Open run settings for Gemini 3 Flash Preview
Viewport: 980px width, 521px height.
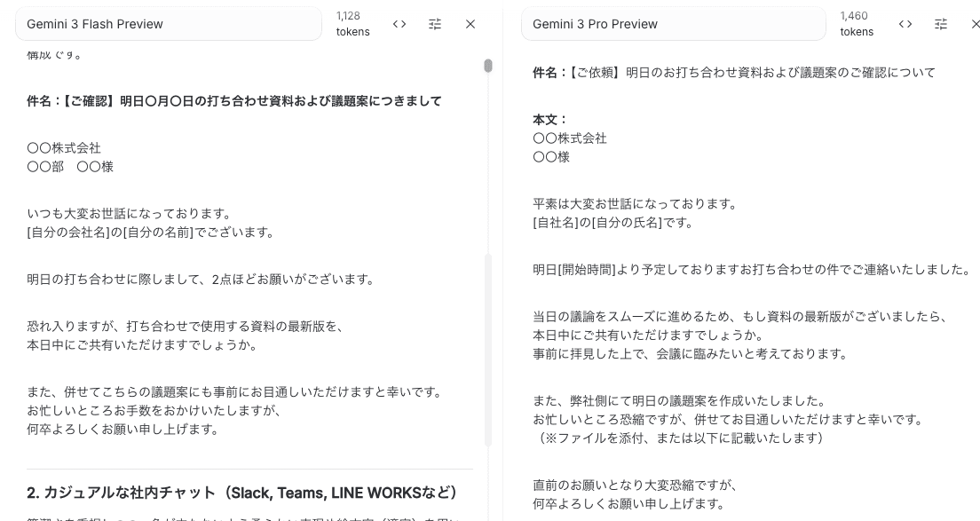[435, 24]
